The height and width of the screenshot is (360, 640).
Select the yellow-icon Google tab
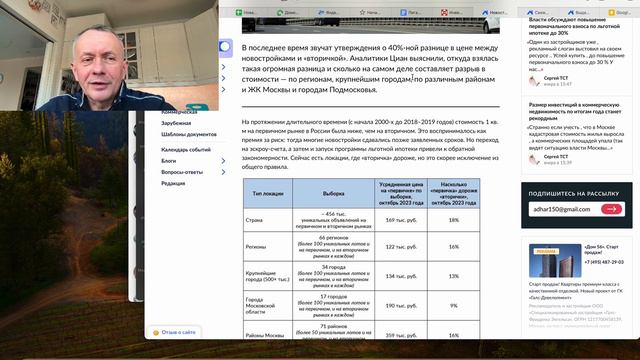[620, 12]
